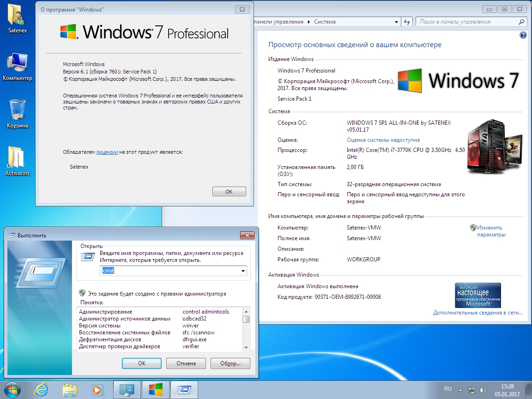The image size is (532, 399).
Task: Open Windows Media Player from the taskbar
Action: click(97, 389)
